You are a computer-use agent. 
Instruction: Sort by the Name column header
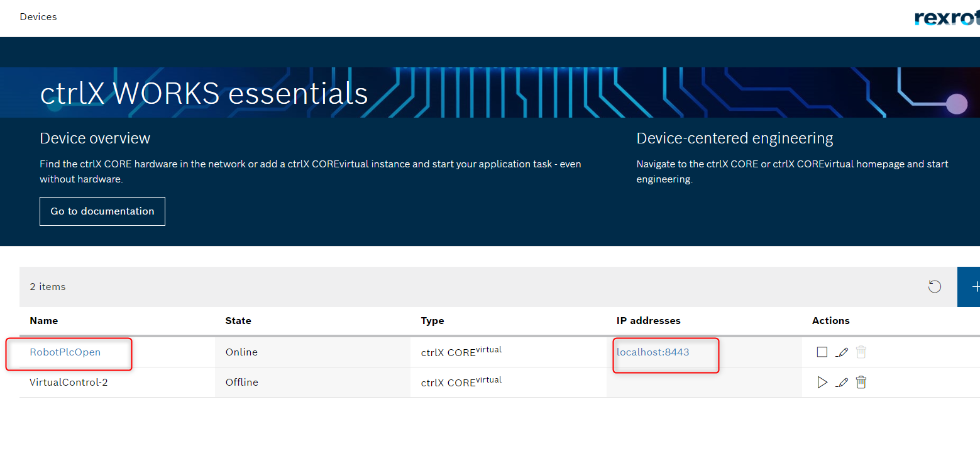coord(44,321)
